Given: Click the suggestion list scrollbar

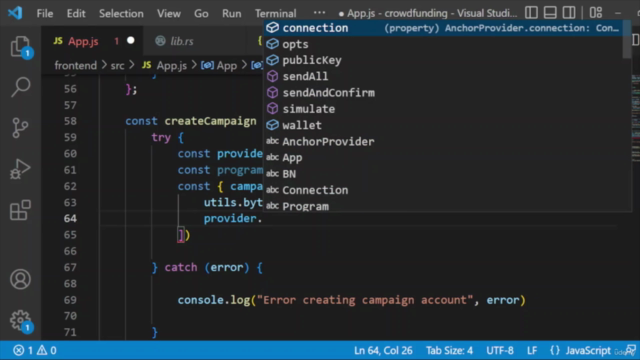Looking at the screenshot, I should pyautogui.click(x=627, y=40).
